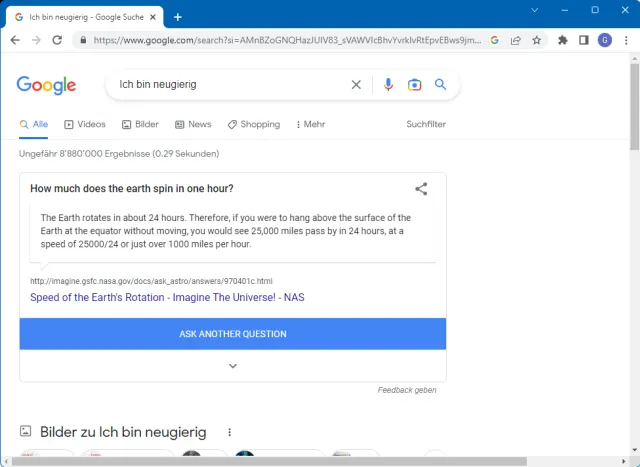Image resolution: width=640 pixels, height=467 pixels.
Task: Open the Chrome three-dot menu
Action: coord(626,40)
